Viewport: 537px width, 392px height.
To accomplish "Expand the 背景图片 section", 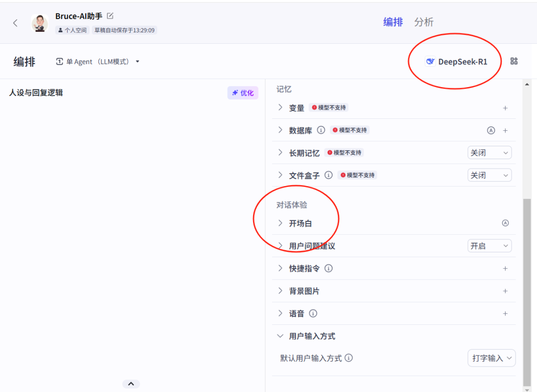I will (x=280, y=291).
